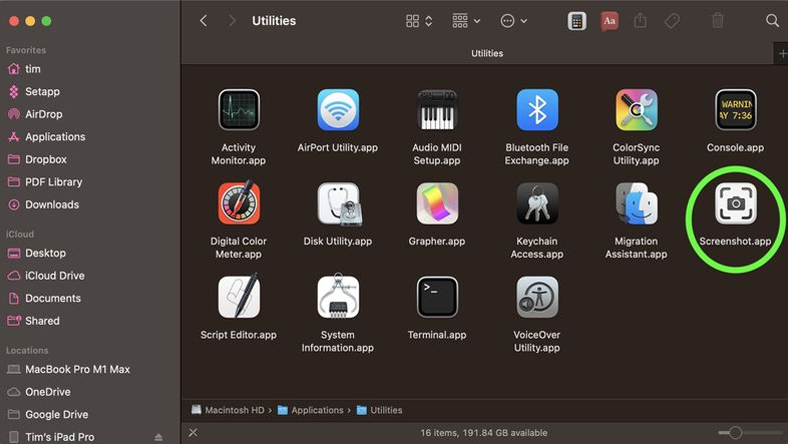This screenshot has width=788, height=444.
Task: Select Grapher.app icon
Action: coord(437,203)
